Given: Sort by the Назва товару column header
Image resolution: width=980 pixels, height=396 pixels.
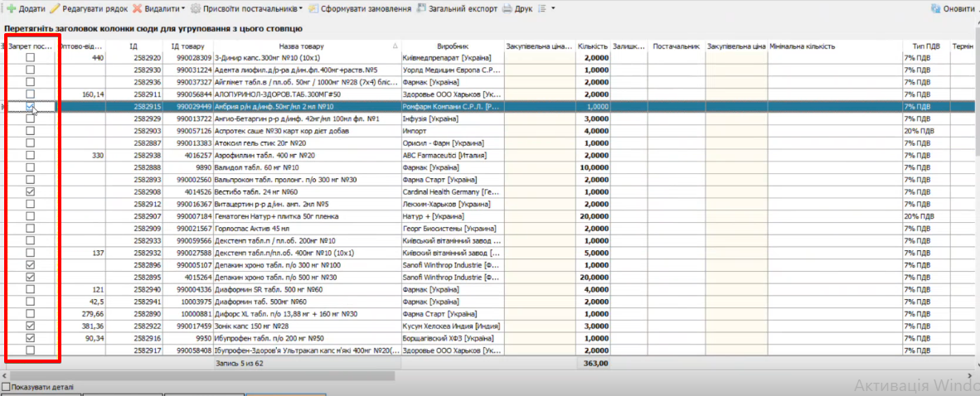Looking at the screenshot, I should 301,46.
